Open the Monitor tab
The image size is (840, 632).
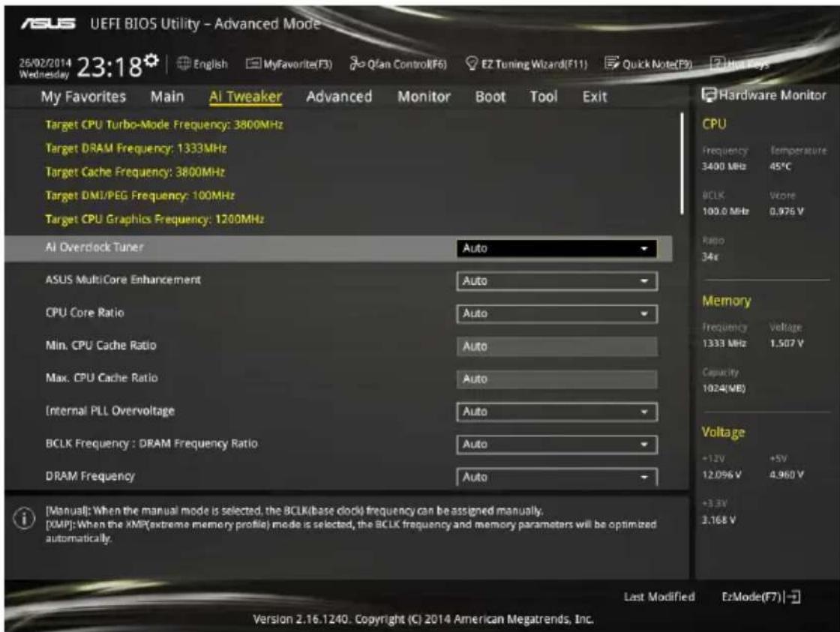(x=424, y=97)
